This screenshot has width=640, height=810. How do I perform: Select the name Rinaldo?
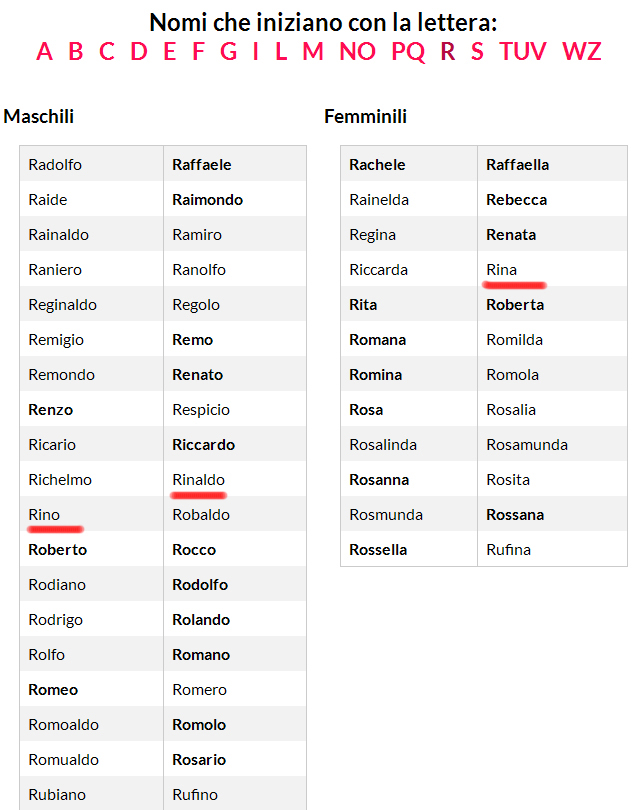coord(199,480)
